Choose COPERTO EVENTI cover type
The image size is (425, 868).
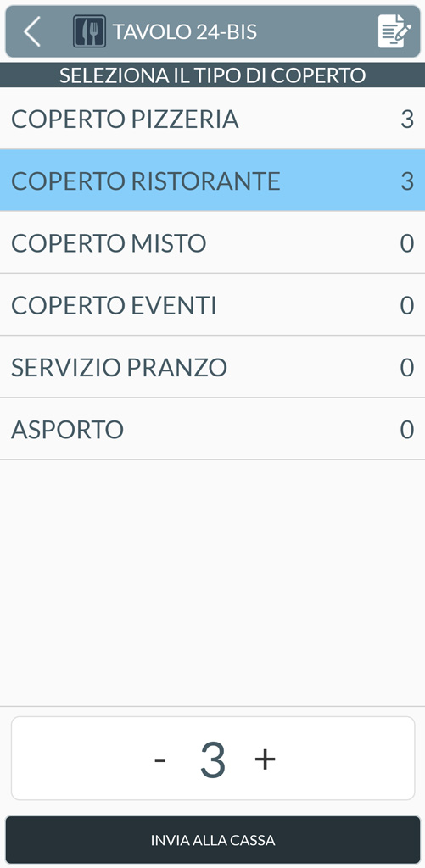click(x=212, y=304)
